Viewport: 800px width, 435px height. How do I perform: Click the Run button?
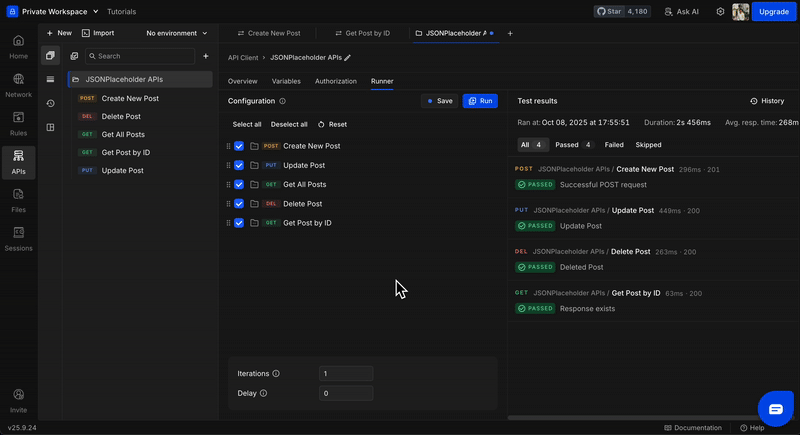click(x=480, y=101)
